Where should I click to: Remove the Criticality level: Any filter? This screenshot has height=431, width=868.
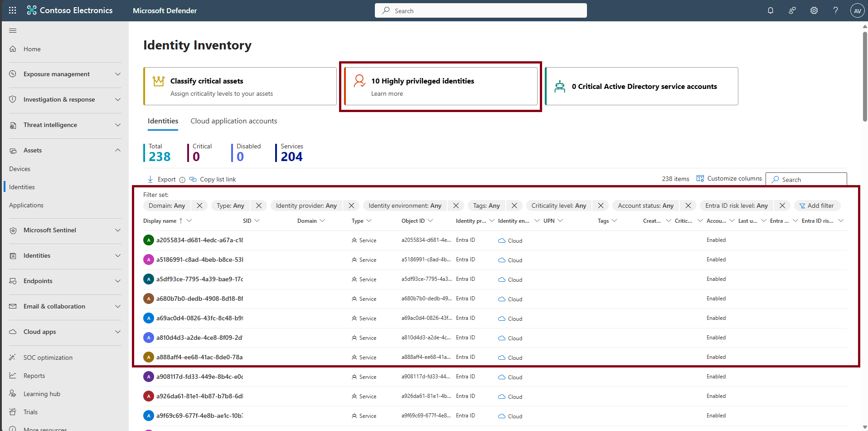click(601, 206)
